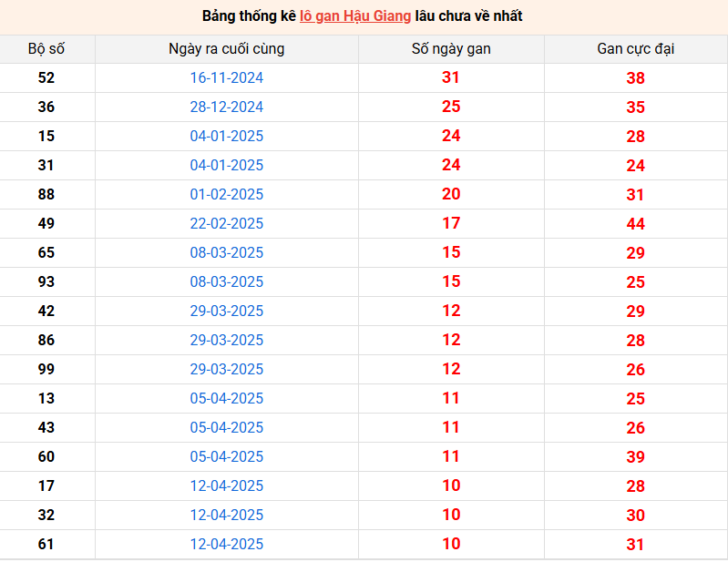
Task: Click the 22-02-2025 date entry
Action: 226,224
